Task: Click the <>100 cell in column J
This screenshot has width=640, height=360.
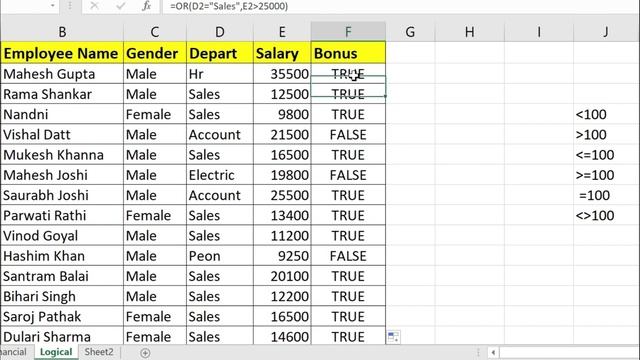Action: 606,216
